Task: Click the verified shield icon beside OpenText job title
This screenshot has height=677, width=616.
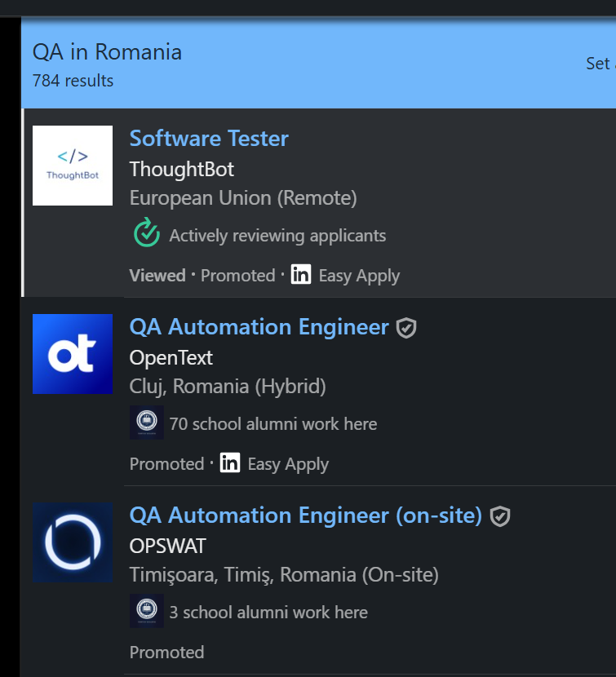Action: 406,328
